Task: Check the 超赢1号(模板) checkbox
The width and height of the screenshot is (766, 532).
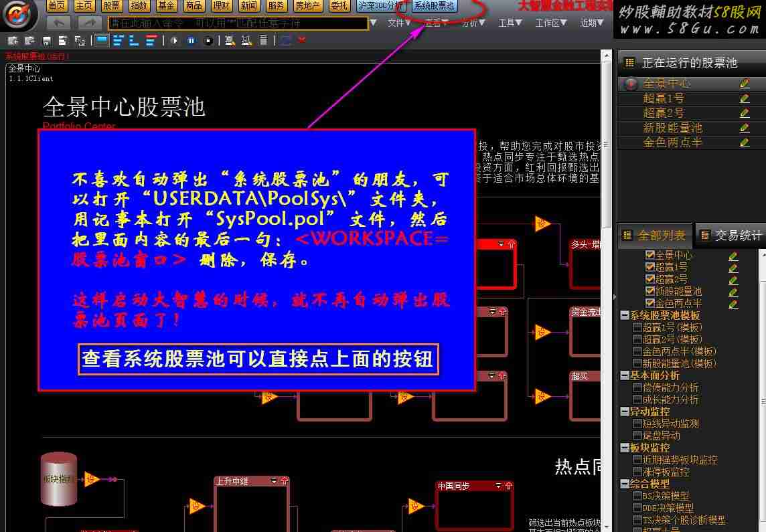Action: tap(637, 327)
